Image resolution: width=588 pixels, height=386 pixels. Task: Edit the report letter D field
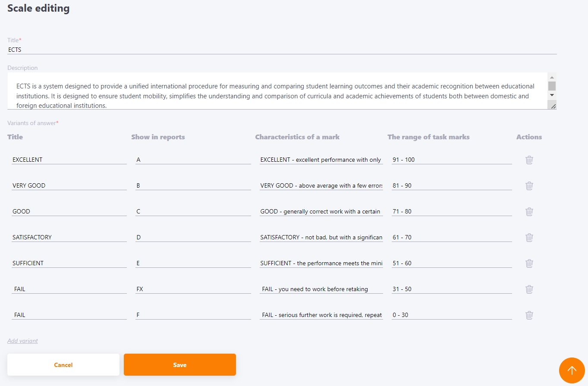tap(193, 237)
